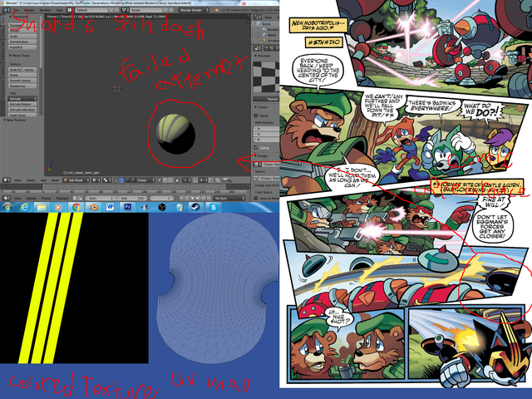Jump to timeline start frame button
Screen dimensions: 532x399
(x=181, y=198)
